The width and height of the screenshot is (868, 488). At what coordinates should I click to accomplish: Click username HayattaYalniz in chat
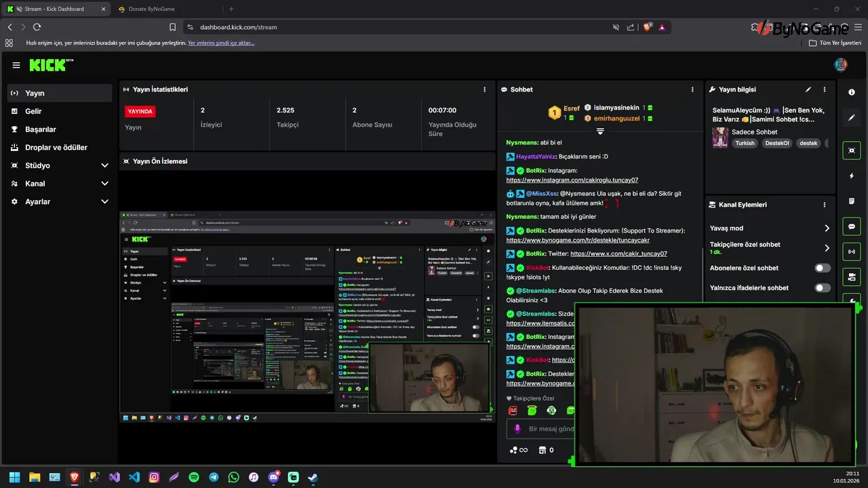pyautogui.click(x=536, y=157)
